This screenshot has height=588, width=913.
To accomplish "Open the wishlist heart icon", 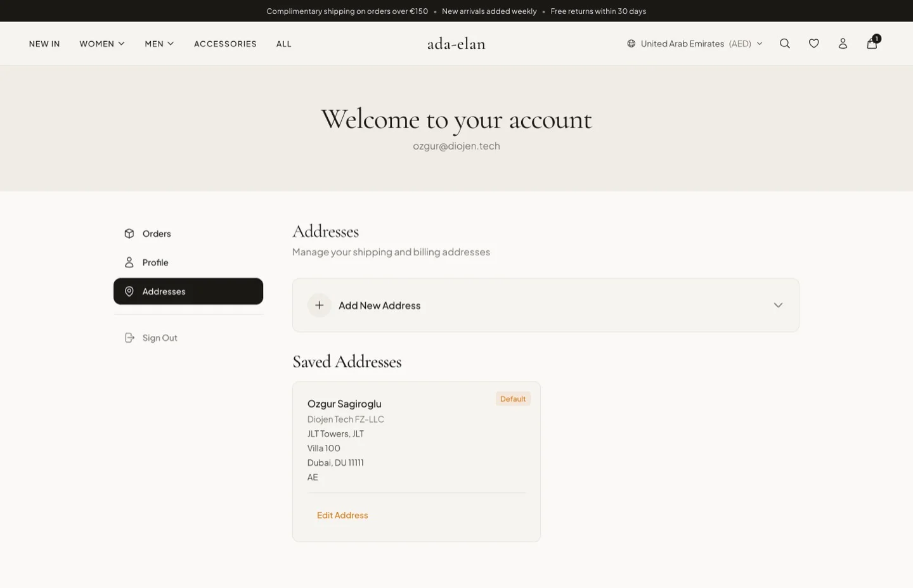I will pyautogui.click(x=813, y=43).
